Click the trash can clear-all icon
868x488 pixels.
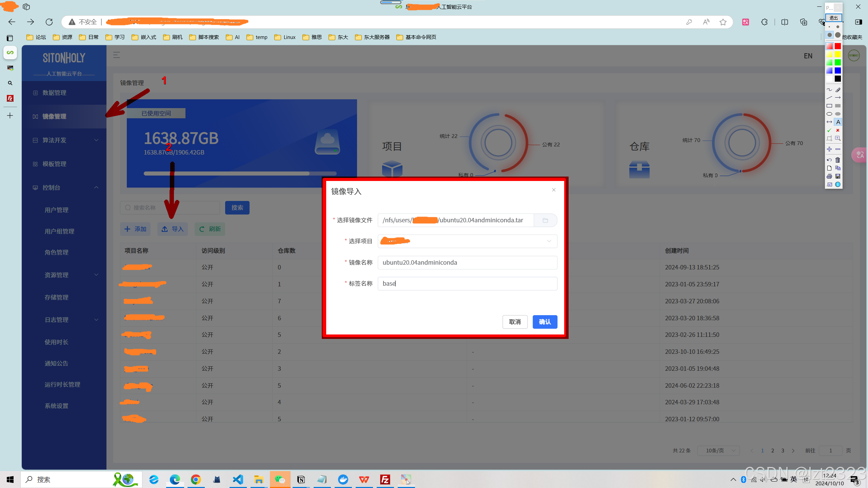pos(838,160)
